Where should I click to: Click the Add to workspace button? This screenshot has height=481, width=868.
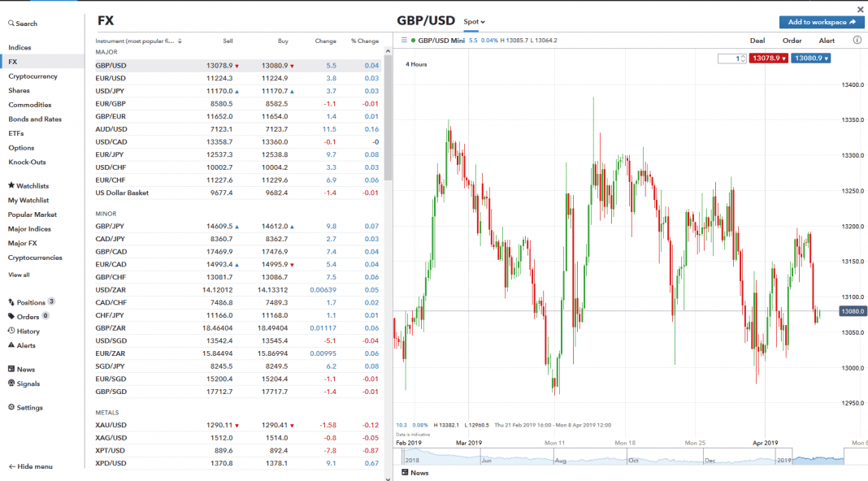tap(821, 22)
